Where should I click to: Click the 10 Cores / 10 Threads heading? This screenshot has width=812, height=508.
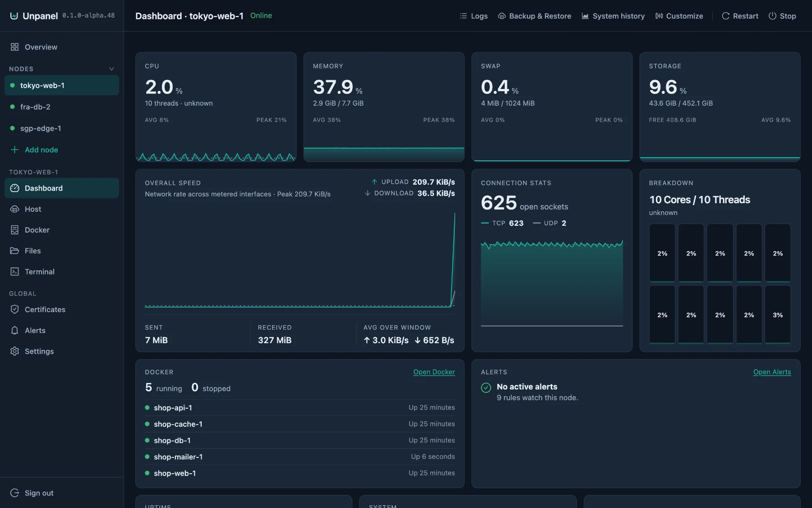[x=700, y=200]
